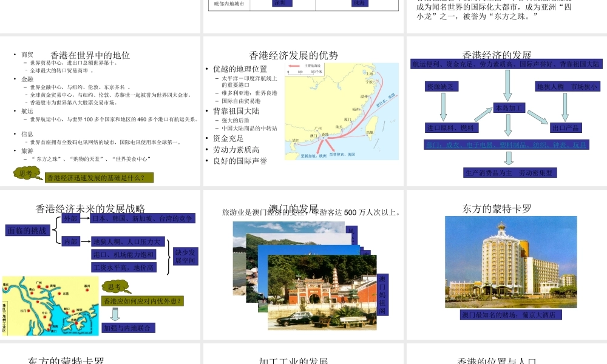Click the 思考 cloud above 香港应如何应对内忧外患

click(x=117, y=287)
